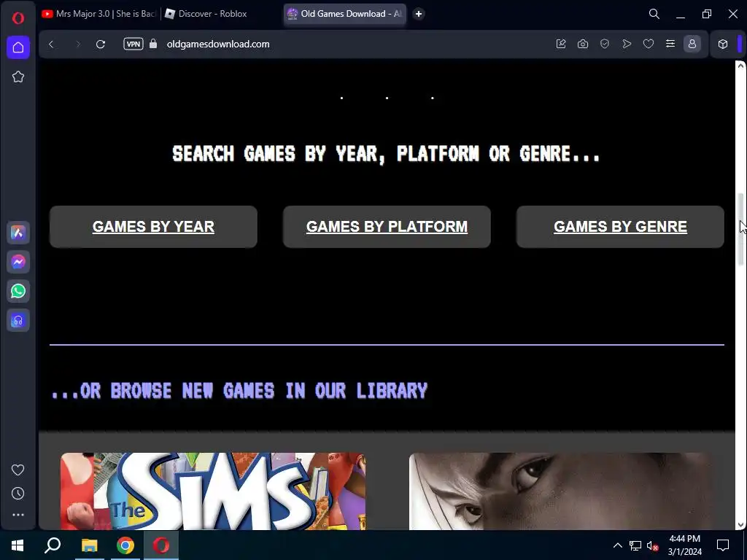Screen dimensions: 747x560
Task: Search open tabs magnifier icon
Action: [x=654, y=14]
